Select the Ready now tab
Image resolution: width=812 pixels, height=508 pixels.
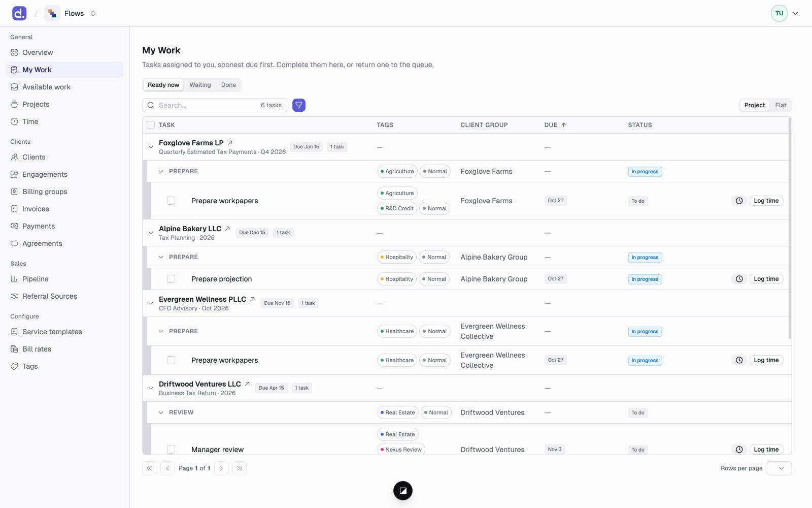pyautogui.click(x=163, y=85)
